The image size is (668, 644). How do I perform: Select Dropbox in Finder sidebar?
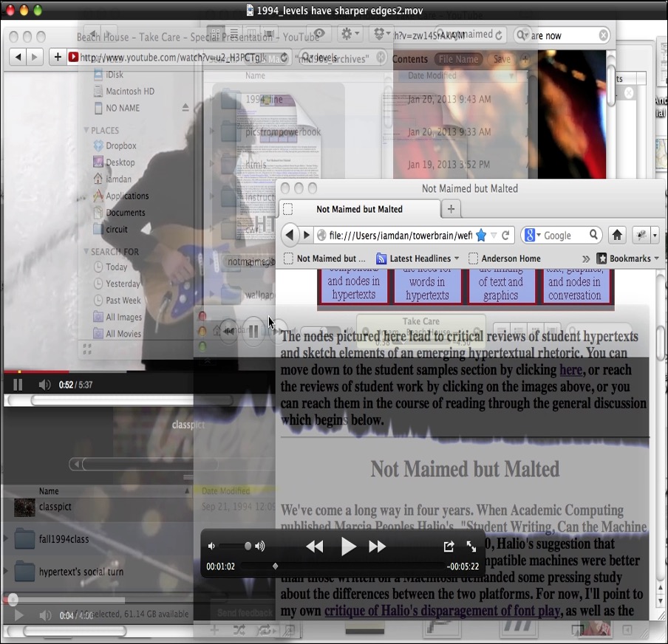[x=115, y=145]
